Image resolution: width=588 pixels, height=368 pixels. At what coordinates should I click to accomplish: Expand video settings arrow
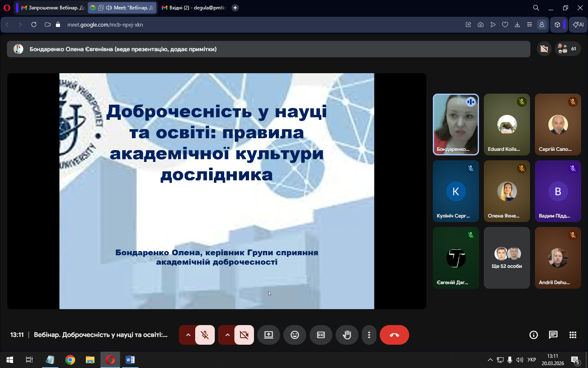[x=227, y=335]
